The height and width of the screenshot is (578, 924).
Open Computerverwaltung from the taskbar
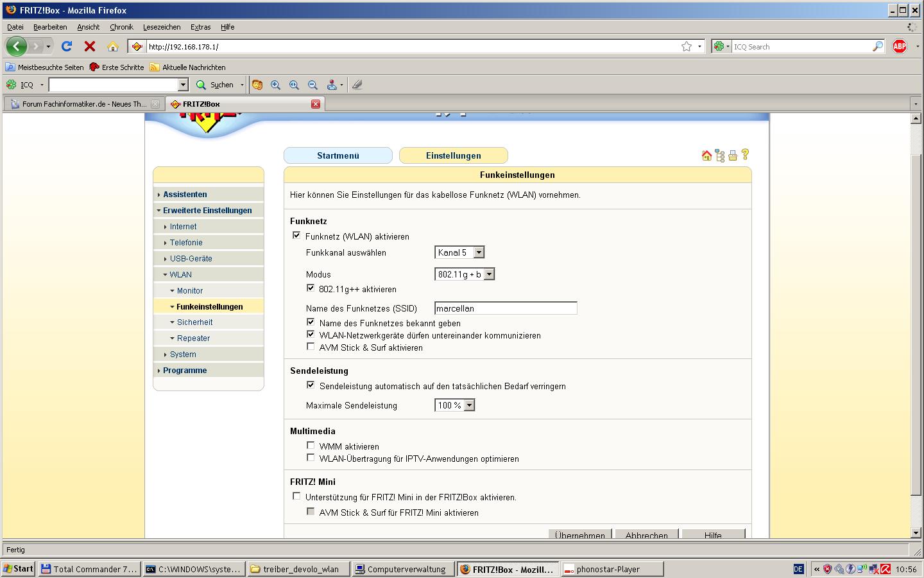[x=402, y=569]
